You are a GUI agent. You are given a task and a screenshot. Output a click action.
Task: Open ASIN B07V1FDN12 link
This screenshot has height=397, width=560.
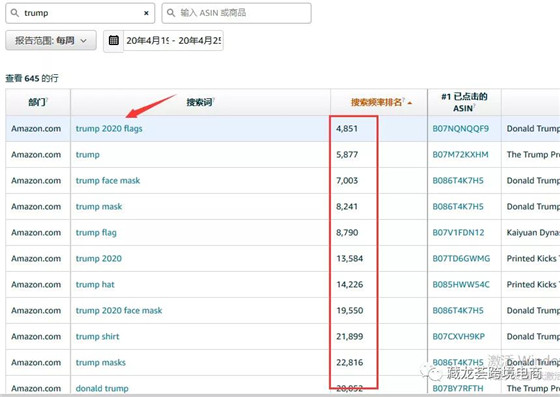pyautogui.click(x=458, y=233)
